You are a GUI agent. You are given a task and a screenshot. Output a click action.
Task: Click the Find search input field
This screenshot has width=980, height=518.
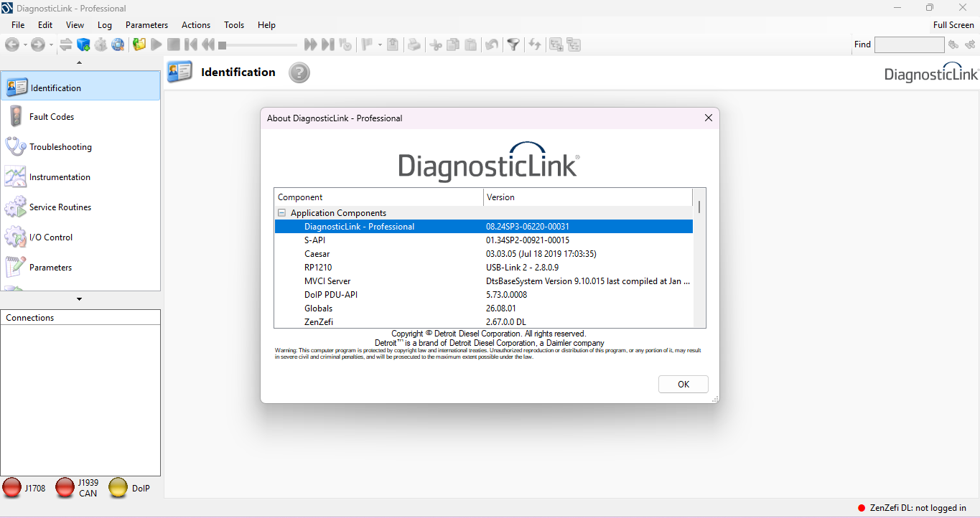pyautogui.click(x=909, y=44)
